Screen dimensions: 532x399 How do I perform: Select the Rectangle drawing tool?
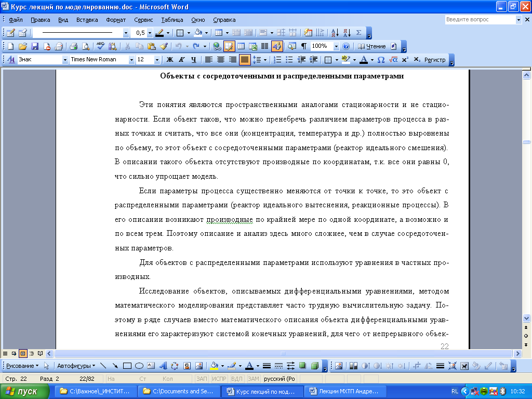(127, 366)
